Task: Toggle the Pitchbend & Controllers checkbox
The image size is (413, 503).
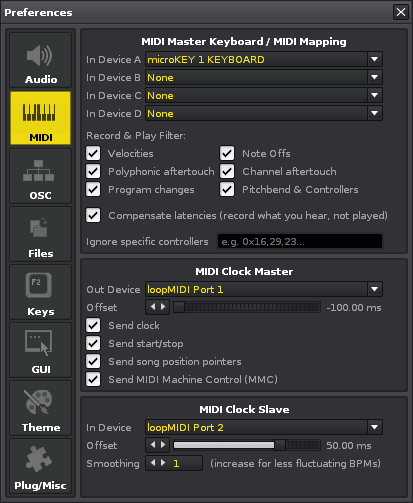Action: [x=227, y=189]
